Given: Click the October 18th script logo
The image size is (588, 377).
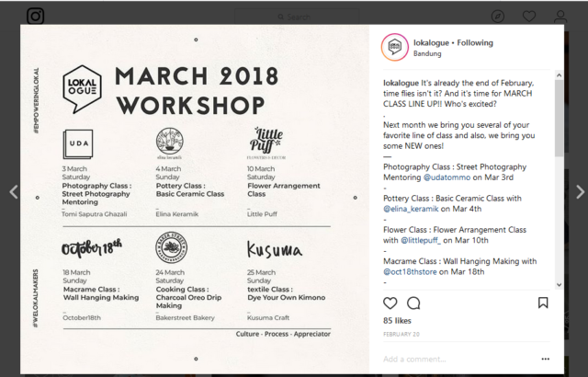Looking at the screenshot, I should click(x=92, y=247).
